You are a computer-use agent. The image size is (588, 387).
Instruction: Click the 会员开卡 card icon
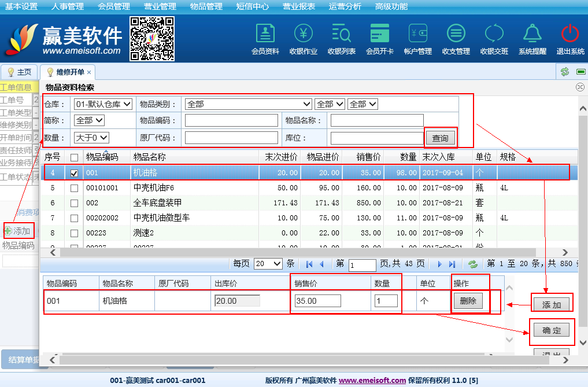pos(380,34)
